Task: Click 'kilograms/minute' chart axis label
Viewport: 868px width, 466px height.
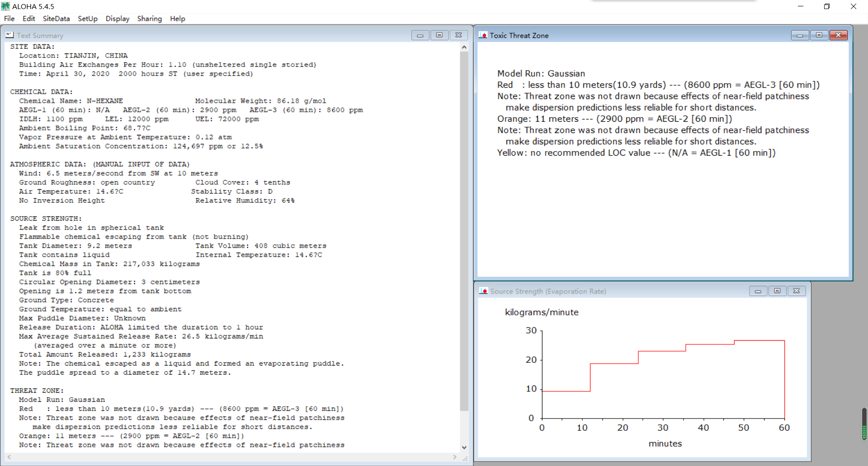Action: [542, 312]
